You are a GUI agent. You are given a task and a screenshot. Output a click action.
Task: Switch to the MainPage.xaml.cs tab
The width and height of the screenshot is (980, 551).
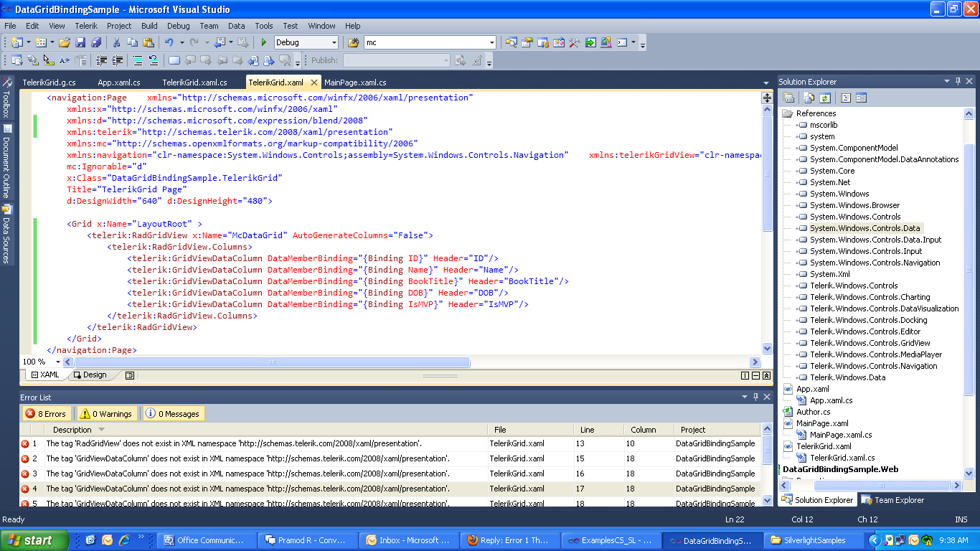point(354,83)
